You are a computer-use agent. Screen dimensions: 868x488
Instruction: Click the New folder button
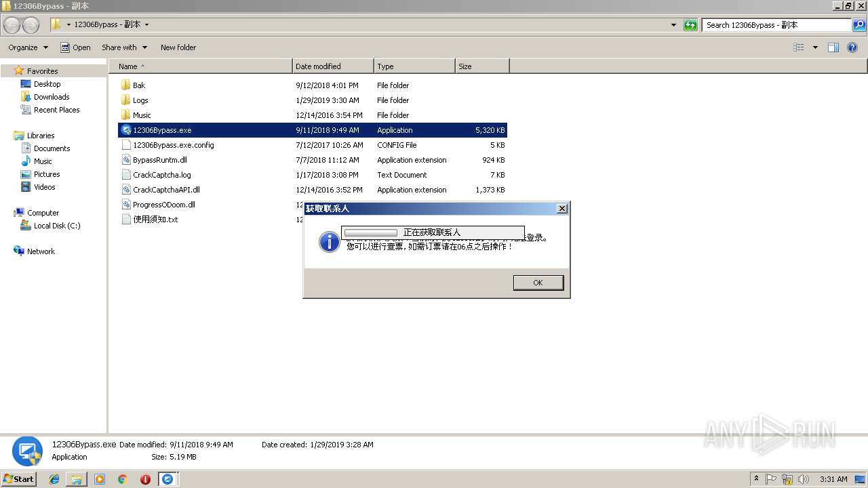178,47
